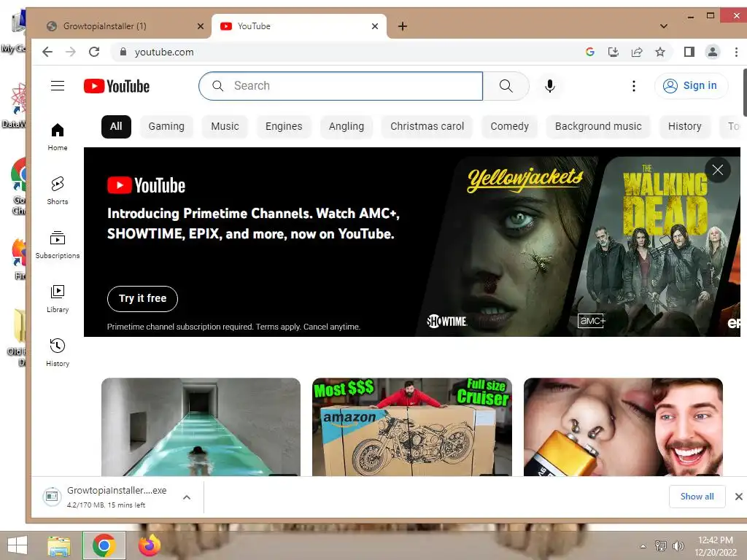Expand the tab search dropdown arrow
The width and height of the screenshot is (747, 560).
pos(664,26)
